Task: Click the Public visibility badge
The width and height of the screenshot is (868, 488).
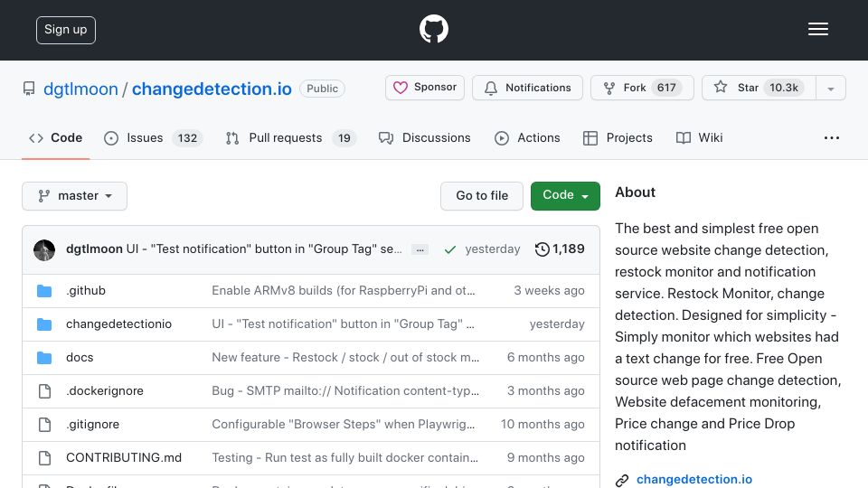Action: click(x=322, y=89)
